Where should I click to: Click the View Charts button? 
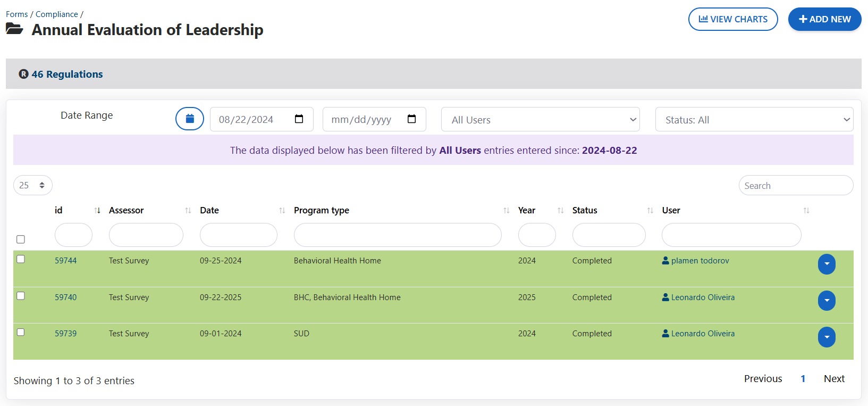[x=732, y=19]
